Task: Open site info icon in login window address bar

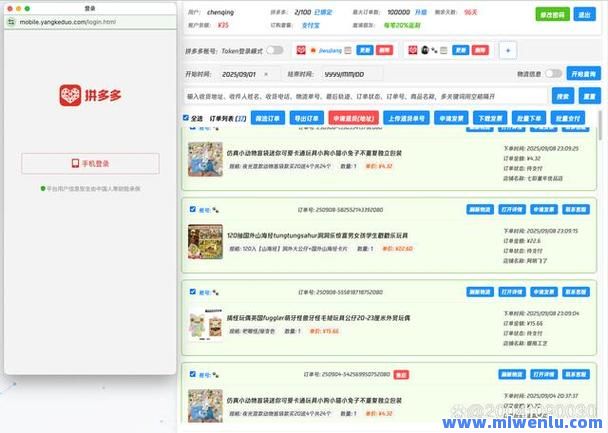Action: point(11,22)
